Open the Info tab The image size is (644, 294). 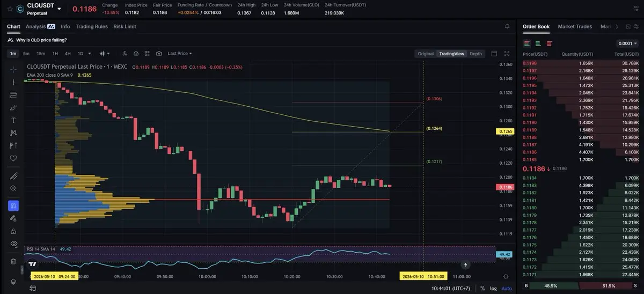click(65, 26)
